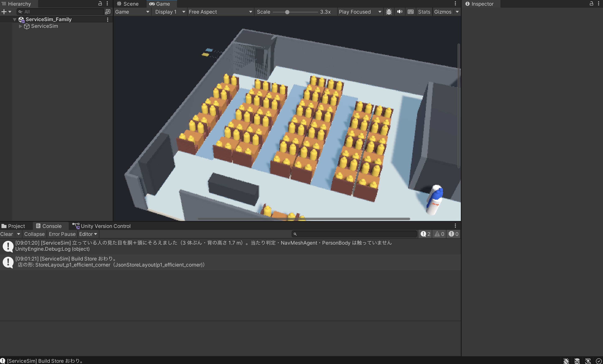Toggle info message filter showing 2

coord(425,234)
